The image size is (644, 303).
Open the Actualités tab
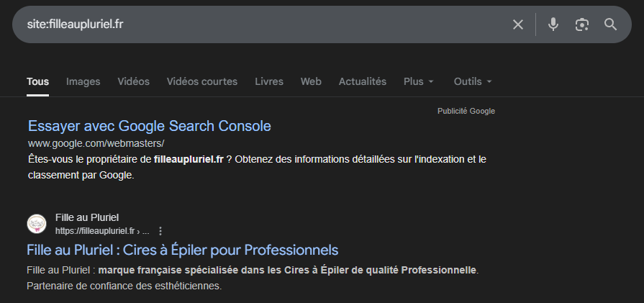(362, 82)
